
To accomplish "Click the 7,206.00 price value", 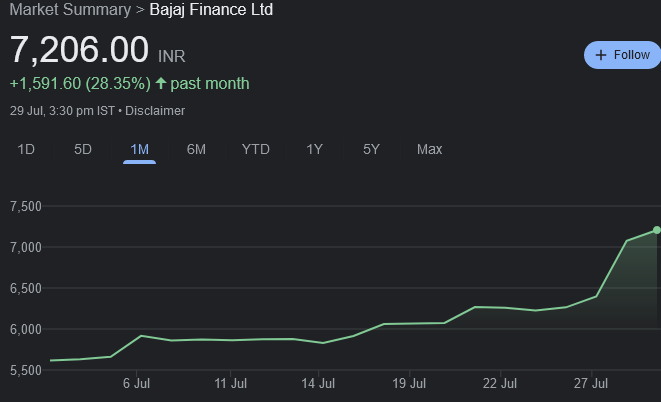I will (79, 49).
